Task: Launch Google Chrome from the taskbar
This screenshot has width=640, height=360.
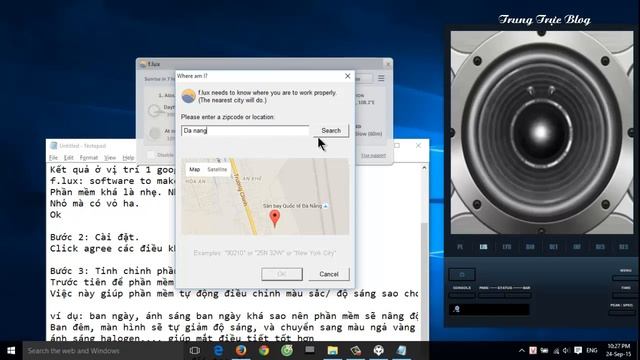Action: (264, 351)
